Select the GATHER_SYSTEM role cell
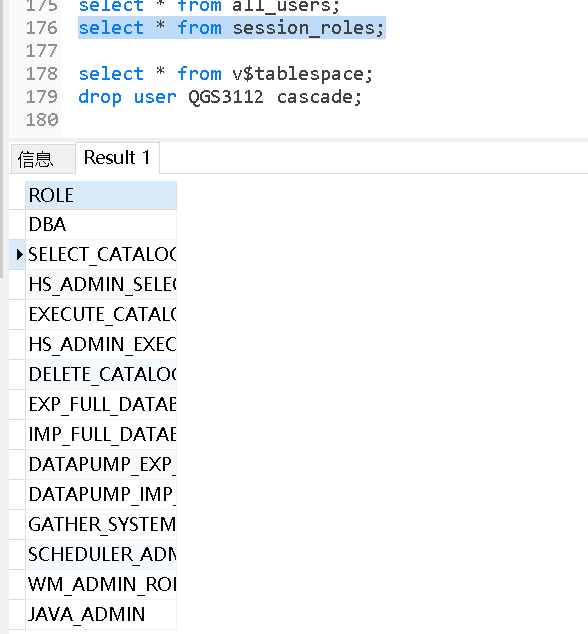The width and height of the screenshot is (588, 634). click(x=101, y=524)
